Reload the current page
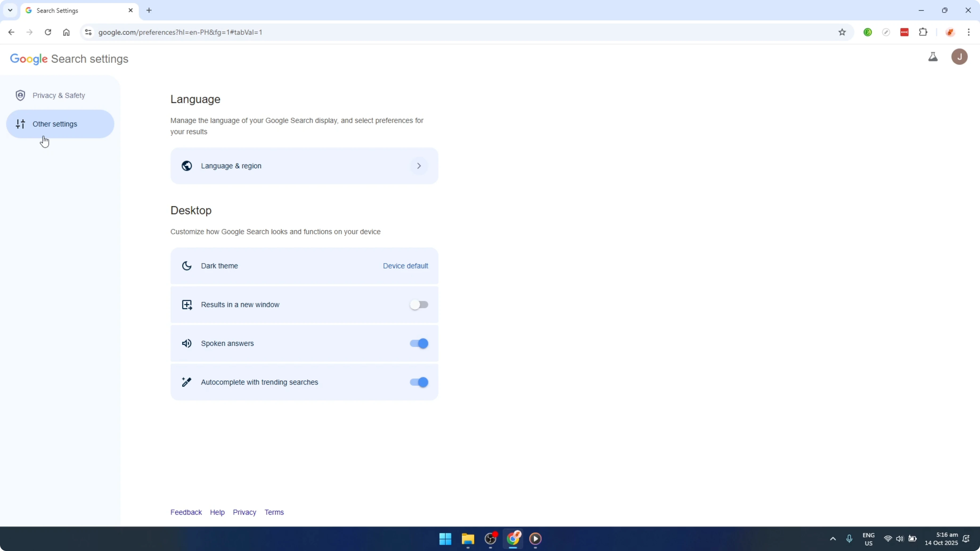The height and width of the screenshot is (551, 980). pyautogui.click(x=48, y=32)
